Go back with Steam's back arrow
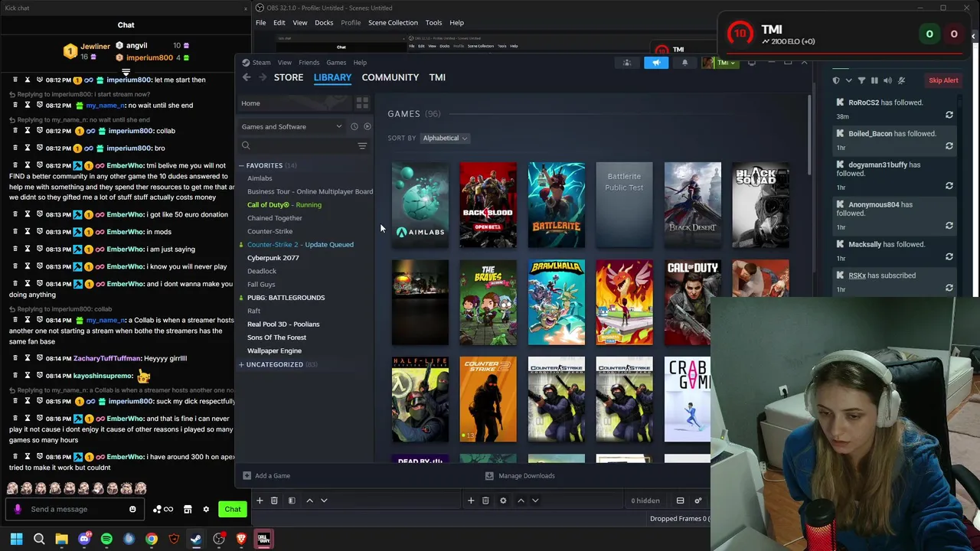980x551 pixels. [x=247, y=77]
